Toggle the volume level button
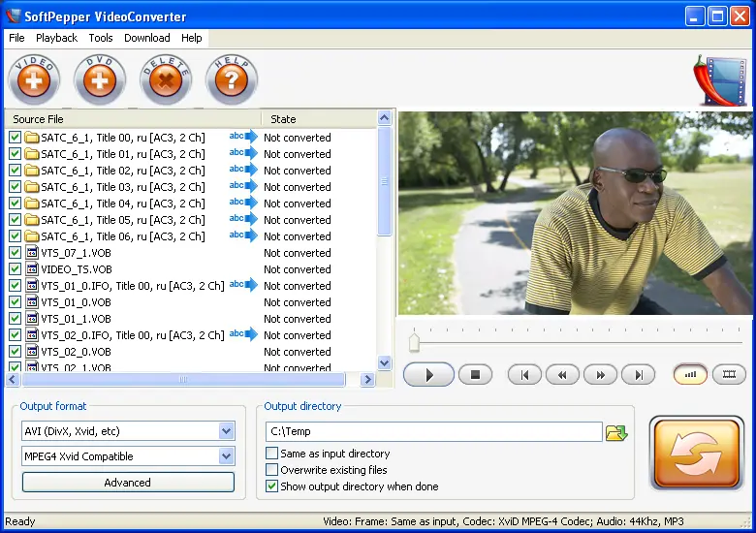The image size is (756, 533). click(x=690, y=374)
